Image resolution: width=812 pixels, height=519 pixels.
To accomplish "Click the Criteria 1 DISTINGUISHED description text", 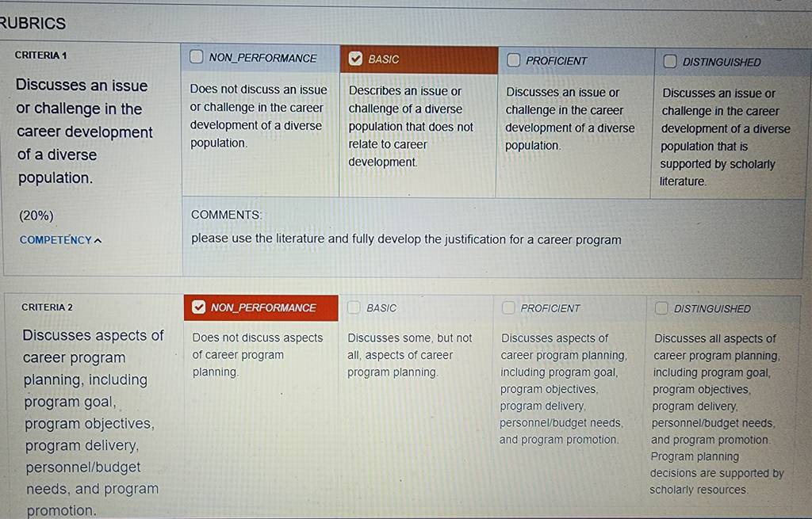I will coord(725,137).
